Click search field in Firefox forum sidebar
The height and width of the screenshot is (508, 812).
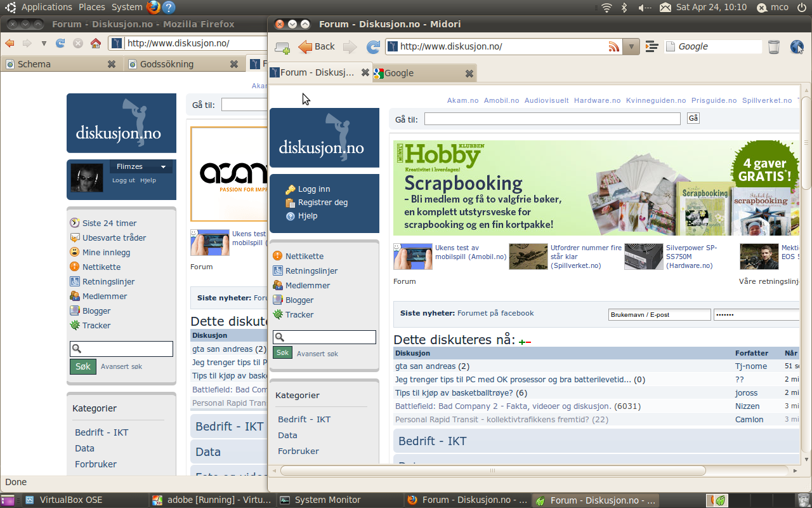121,349
